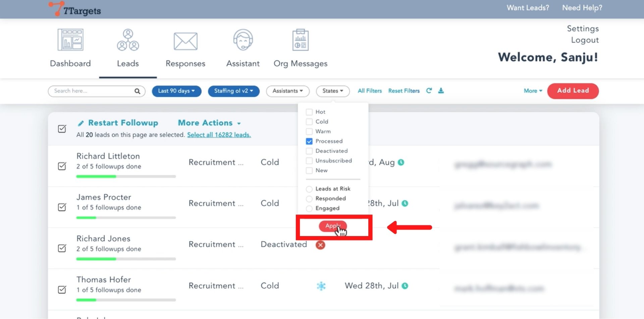
Task: Open the Last 90 days dropdown
Action: pyautogui.click(x=176, y=91)
